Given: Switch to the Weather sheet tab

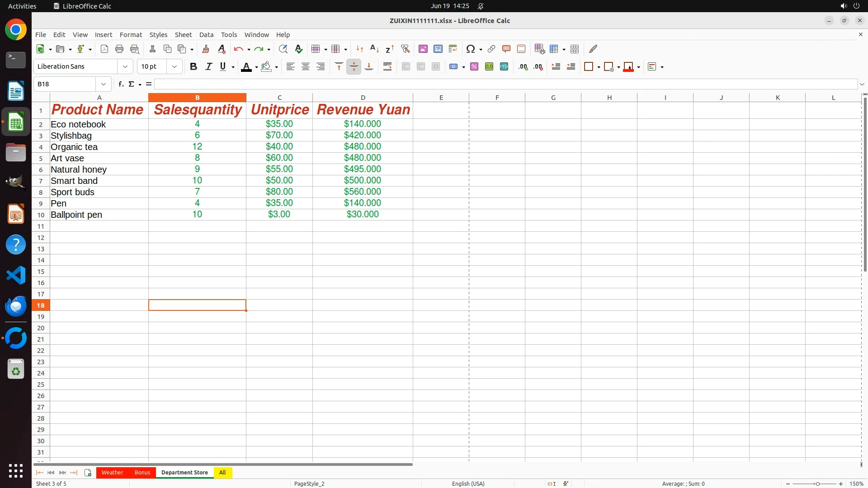Looking at the screenshot, I should [112, 472].
